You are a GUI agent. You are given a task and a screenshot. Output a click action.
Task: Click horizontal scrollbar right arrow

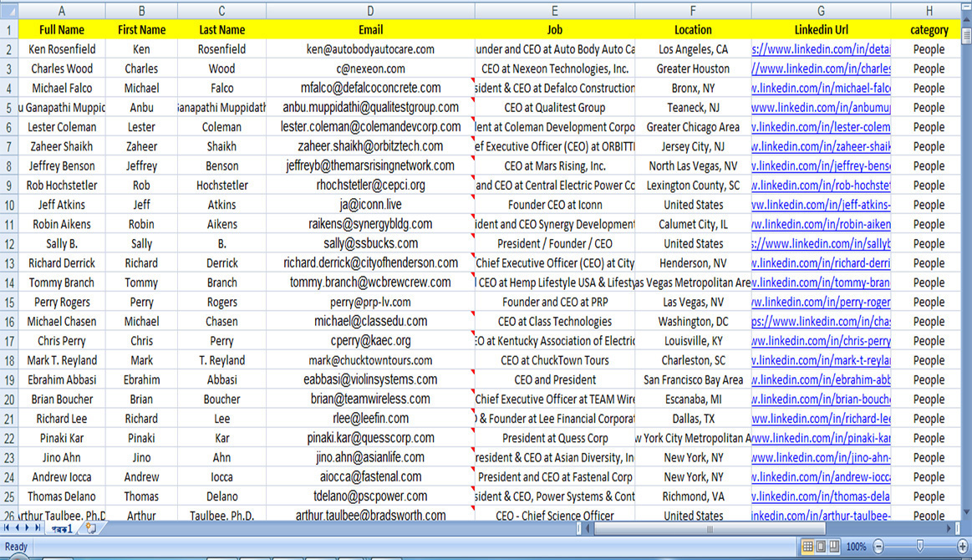click(x=949, y=528)
